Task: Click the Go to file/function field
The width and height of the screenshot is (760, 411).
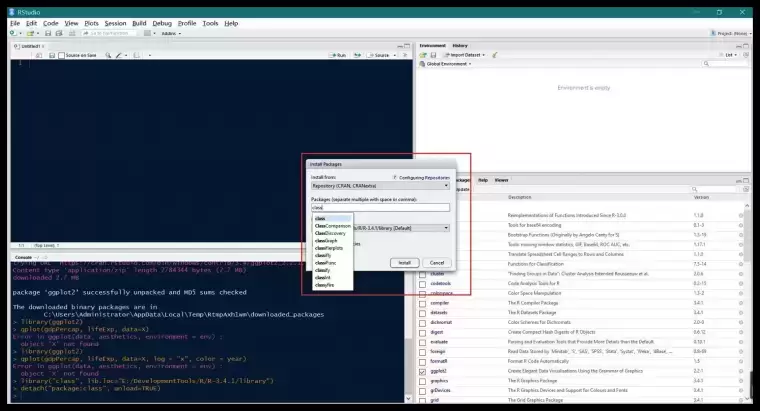Action: click(109, 33)
